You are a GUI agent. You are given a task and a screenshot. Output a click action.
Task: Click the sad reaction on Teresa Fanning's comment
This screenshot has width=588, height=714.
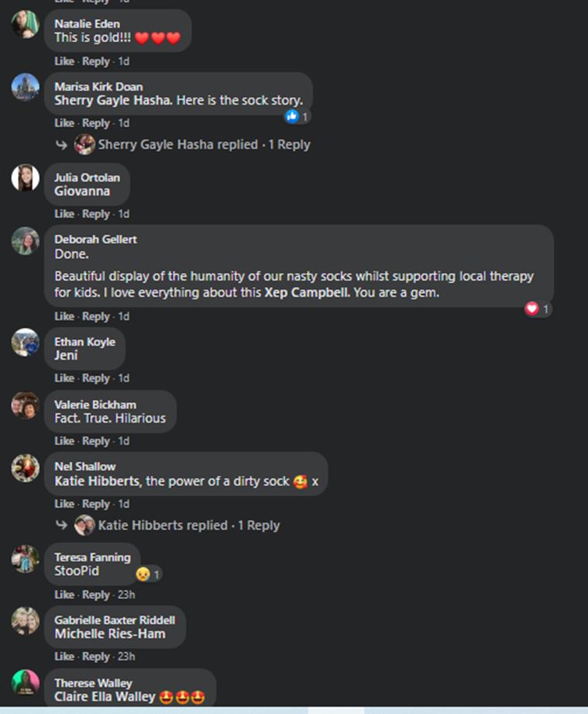[143, 574]
